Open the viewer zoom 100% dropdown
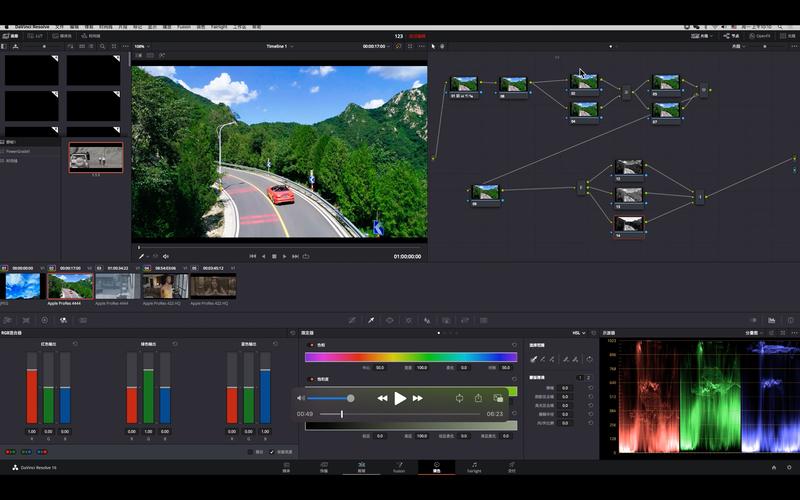 click(140, 46)
